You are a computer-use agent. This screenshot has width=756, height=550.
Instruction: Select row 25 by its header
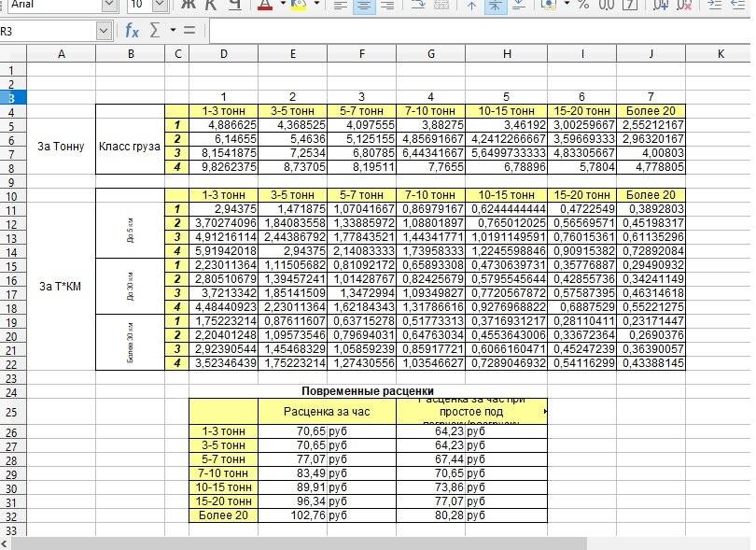(11, 412)
